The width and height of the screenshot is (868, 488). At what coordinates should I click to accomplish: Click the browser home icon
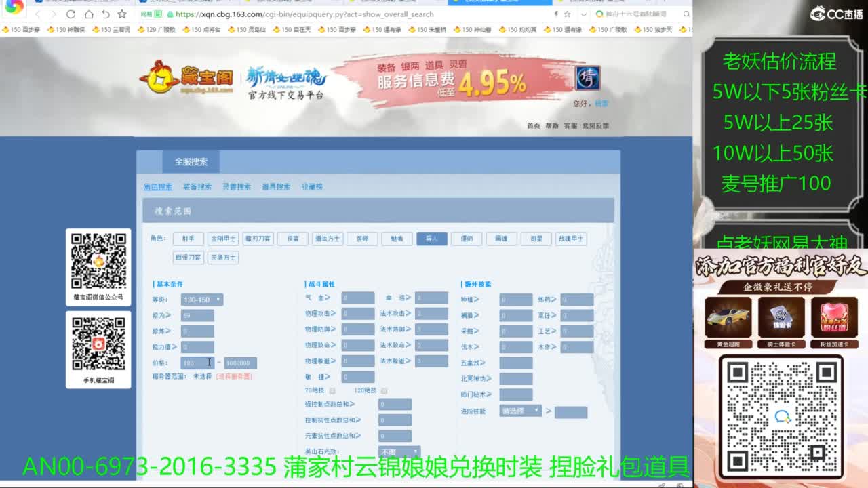tap(90, 14)
